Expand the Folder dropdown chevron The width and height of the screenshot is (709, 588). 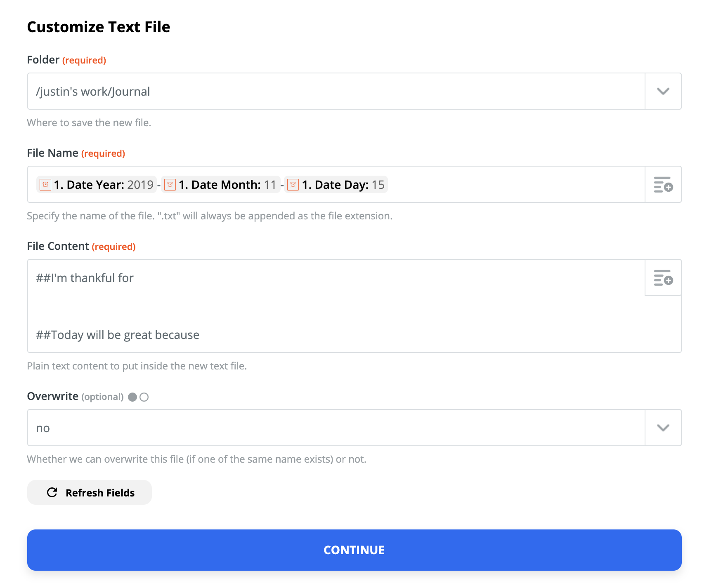point(663,91)
